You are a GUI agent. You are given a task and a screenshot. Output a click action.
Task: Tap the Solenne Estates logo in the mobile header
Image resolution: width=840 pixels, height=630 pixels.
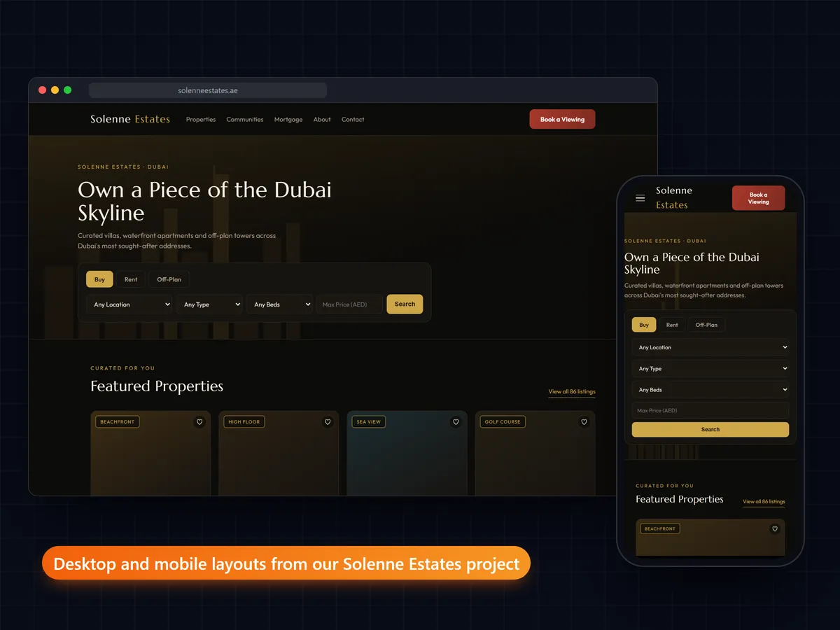(673, 198)
